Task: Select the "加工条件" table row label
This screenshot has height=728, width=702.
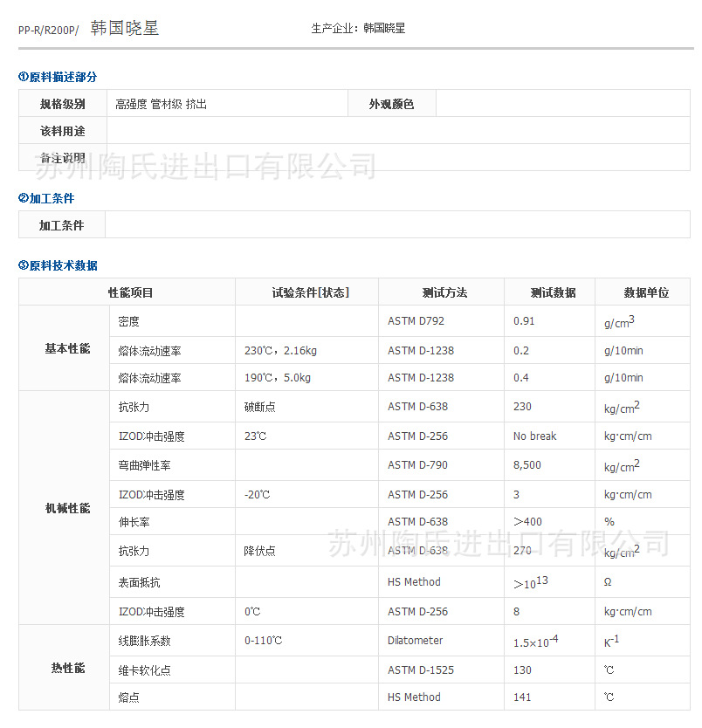Action: pos(62,225)
